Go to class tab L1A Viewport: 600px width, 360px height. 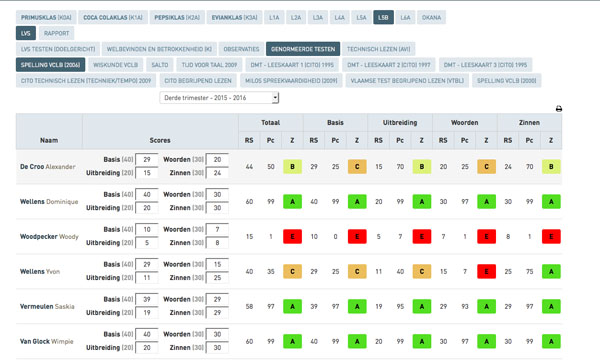click(274, 17)
